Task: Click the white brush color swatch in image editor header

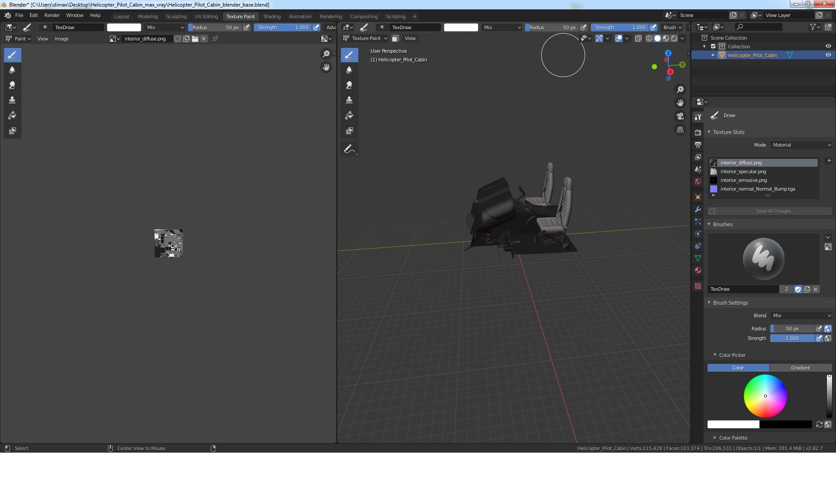Action: pos(124,27)
